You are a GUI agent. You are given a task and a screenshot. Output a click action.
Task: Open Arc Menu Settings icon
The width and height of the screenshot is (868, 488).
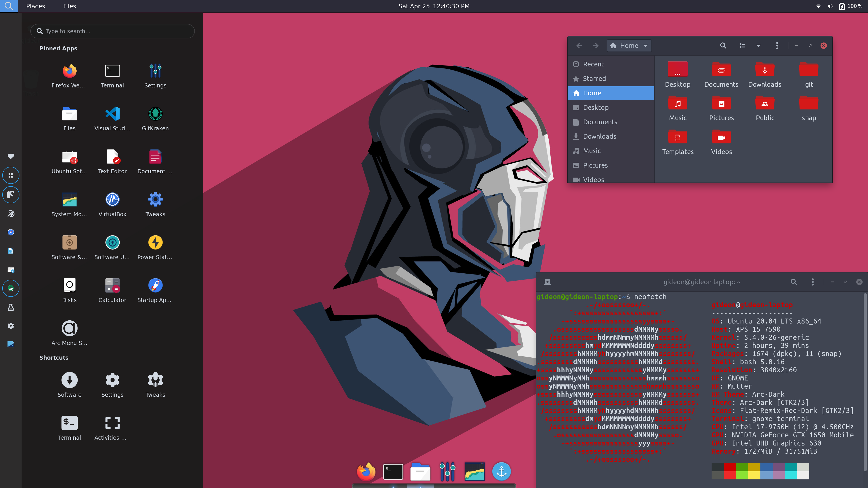[69, 328]
